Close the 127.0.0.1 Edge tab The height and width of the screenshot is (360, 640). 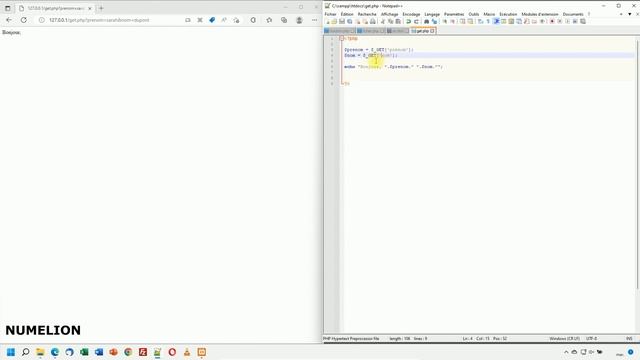90,8
